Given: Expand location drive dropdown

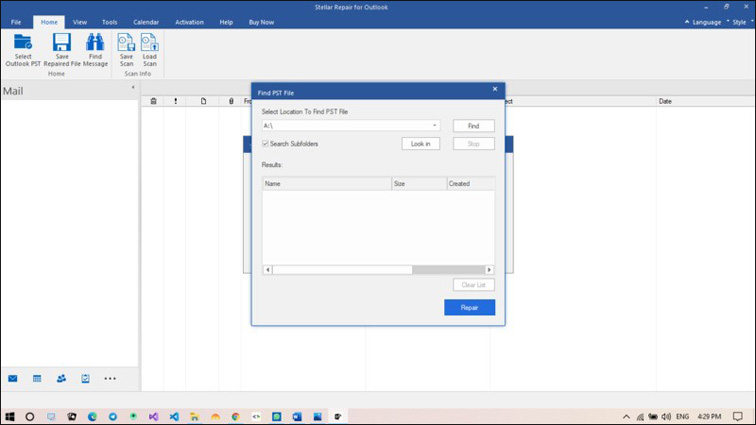Looking at the screenshot, I should (434, 125).
